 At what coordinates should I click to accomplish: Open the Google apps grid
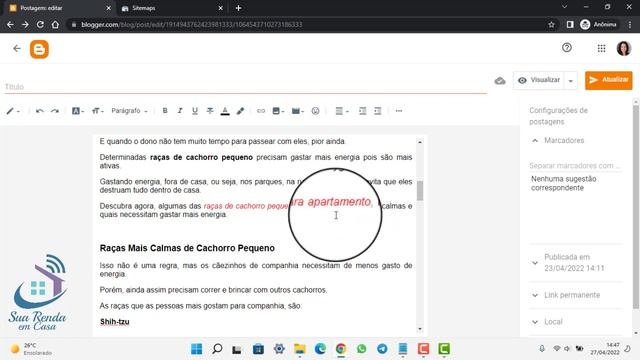click(x=601, y=49)
